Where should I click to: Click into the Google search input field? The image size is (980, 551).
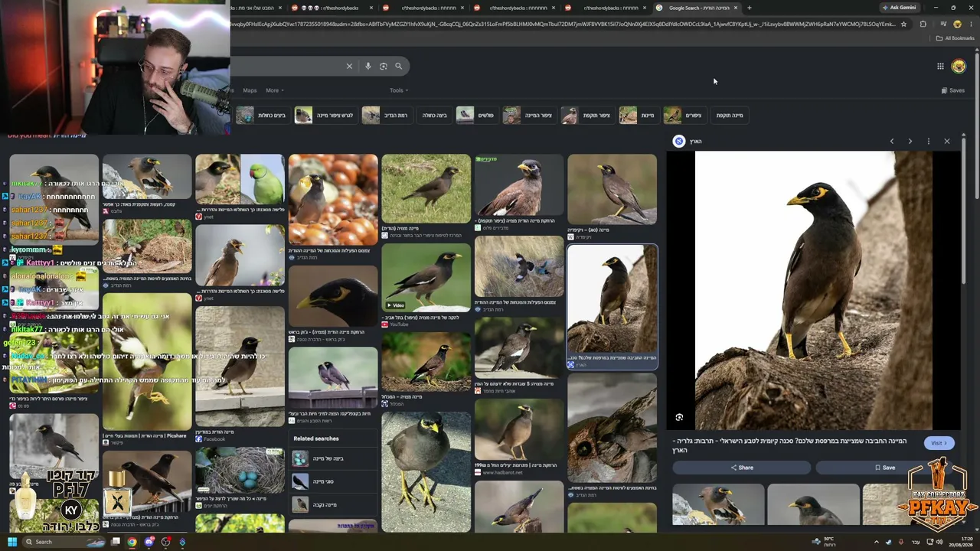[x=287, y=66]
